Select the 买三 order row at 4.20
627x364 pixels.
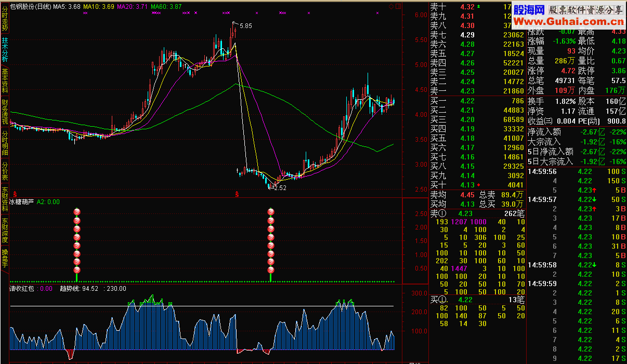point(477,119)
